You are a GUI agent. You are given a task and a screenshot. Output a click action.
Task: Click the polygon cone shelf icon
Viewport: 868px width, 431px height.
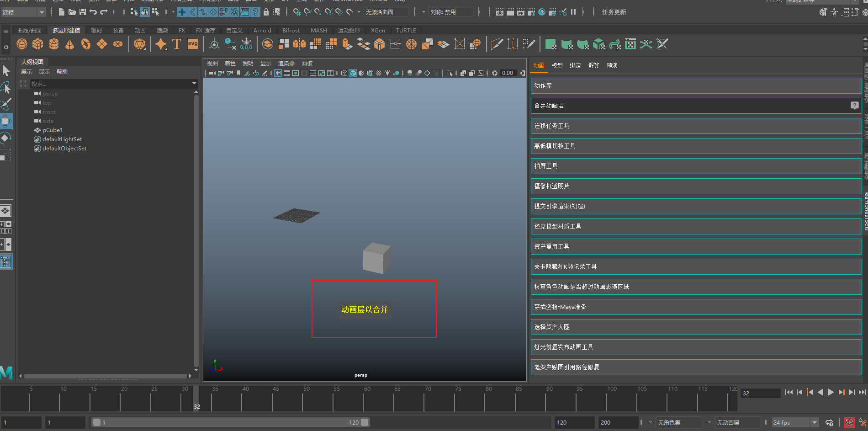(70, 44)
